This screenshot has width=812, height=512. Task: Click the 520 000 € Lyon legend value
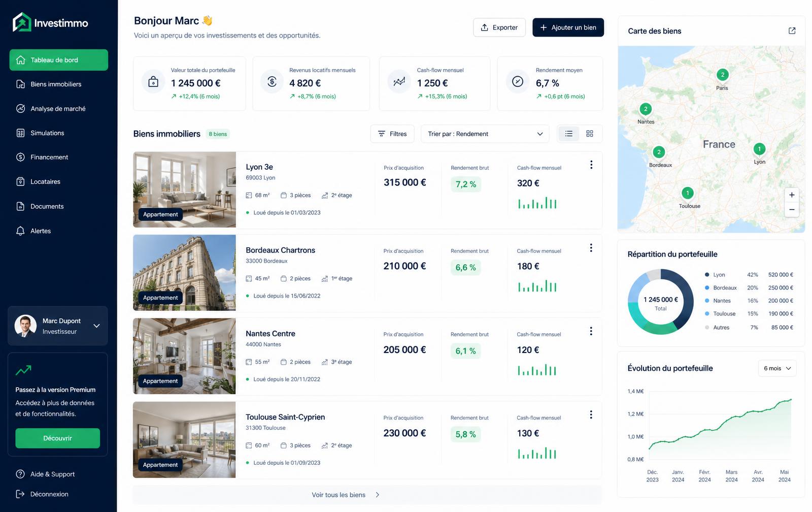click(781, 275)
